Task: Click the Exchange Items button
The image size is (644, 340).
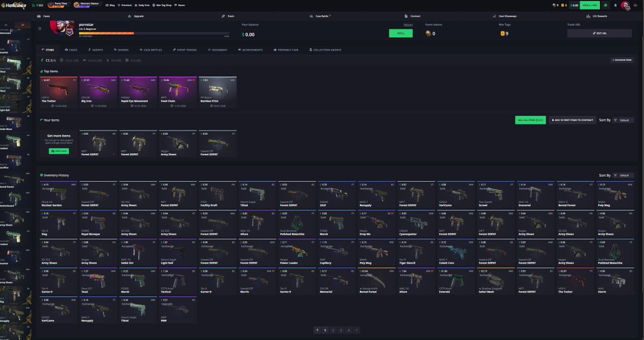Action: pyautogui.click(x=621, y=60)
